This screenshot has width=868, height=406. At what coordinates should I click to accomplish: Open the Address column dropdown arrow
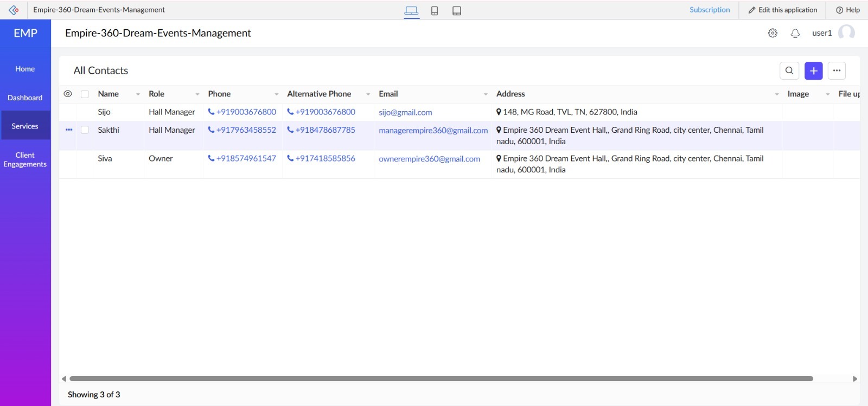point(776,94)
